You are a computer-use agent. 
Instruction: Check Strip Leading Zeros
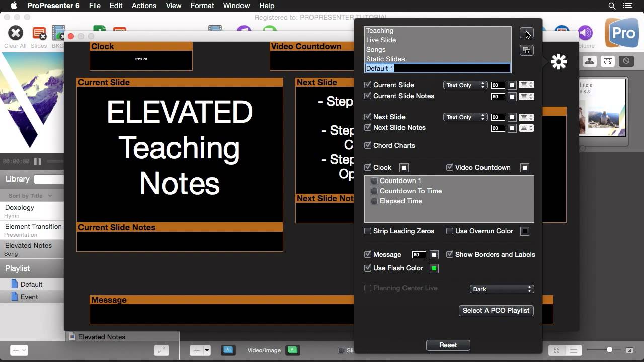(368, 231)
